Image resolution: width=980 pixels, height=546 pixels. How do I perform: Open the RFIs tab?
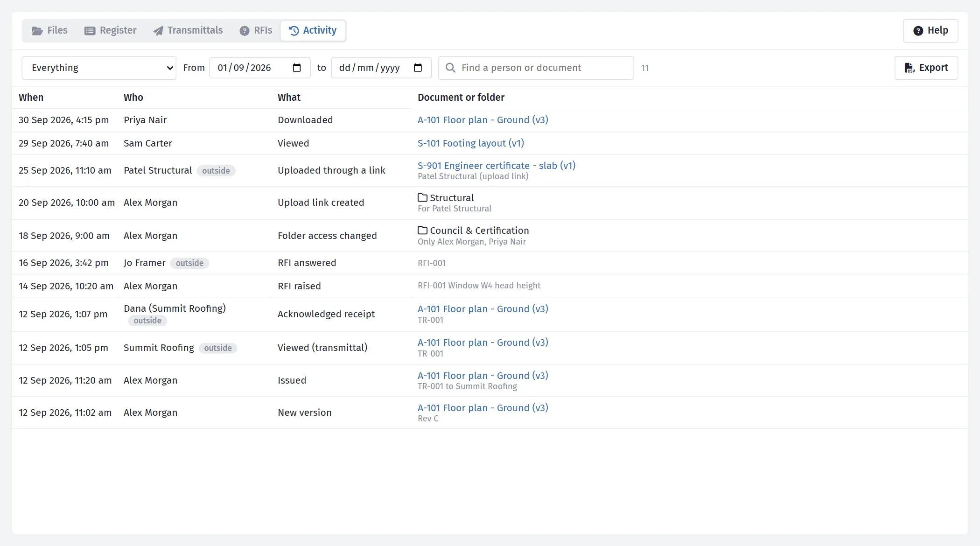coord(256,30)
